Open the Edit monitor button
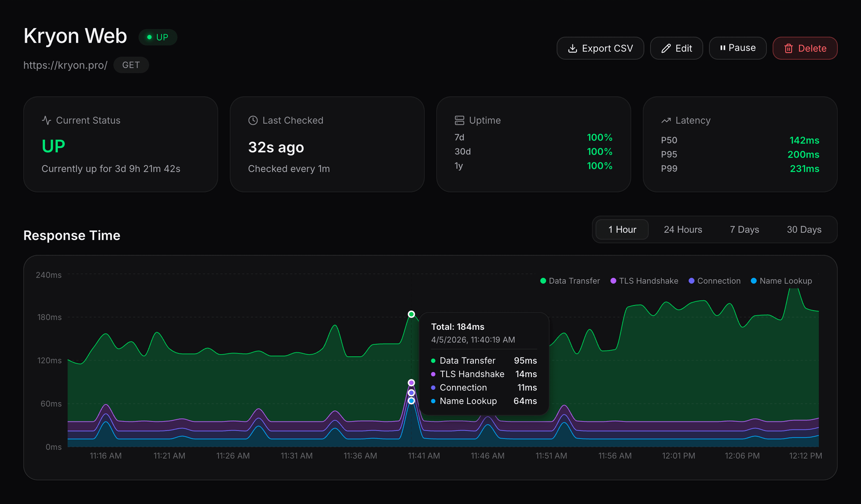The width and height of the screenshot is (861, 504). (677, 48)
